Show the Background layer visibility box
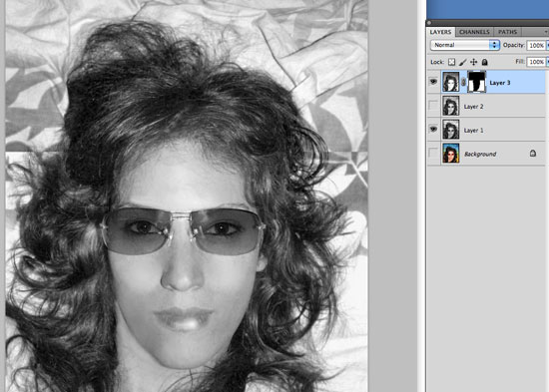This screenshot has height=392, width=549. pos(433,153)
